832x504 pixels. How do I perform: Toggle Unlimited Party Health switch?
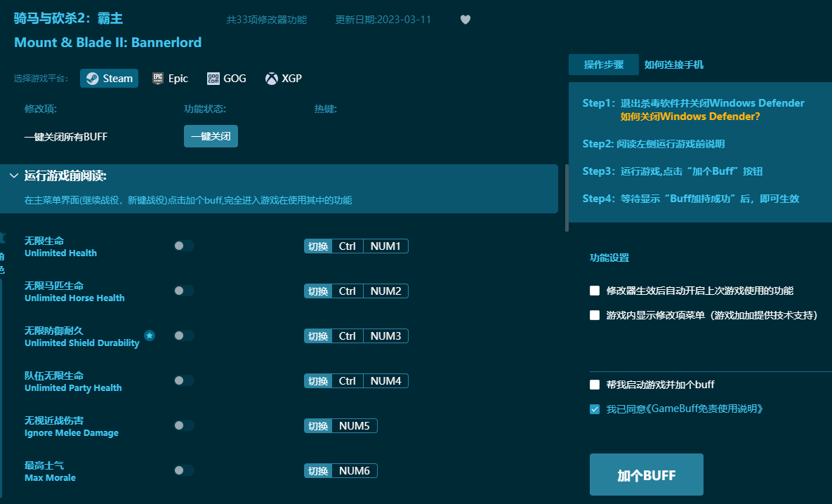(x=183, y=380)
